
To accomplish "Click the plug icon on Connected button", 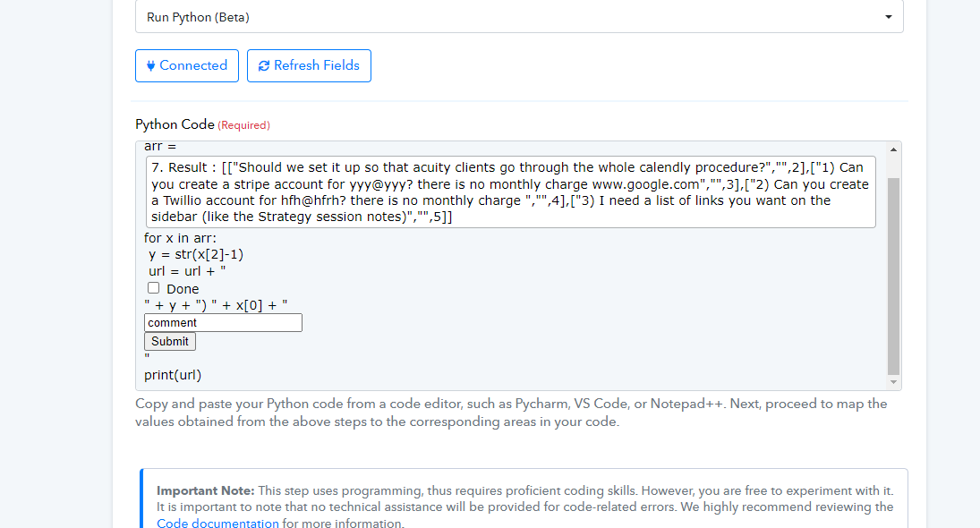I will [x=150, y=65].
